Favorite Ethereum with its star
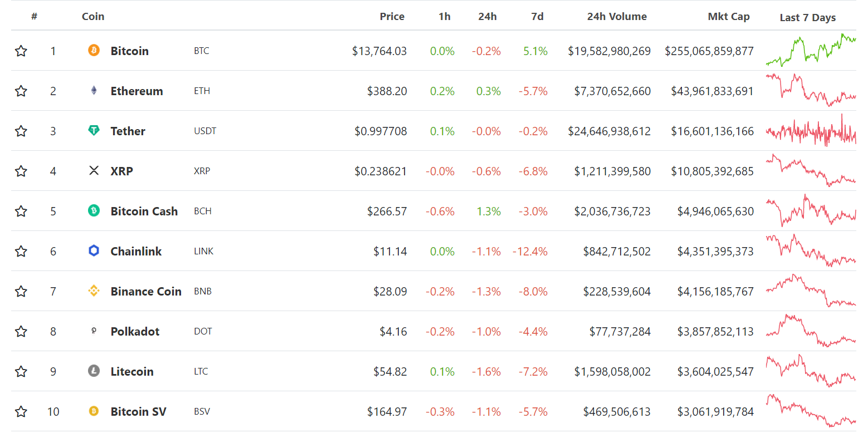868x433 pixels. 21,91
